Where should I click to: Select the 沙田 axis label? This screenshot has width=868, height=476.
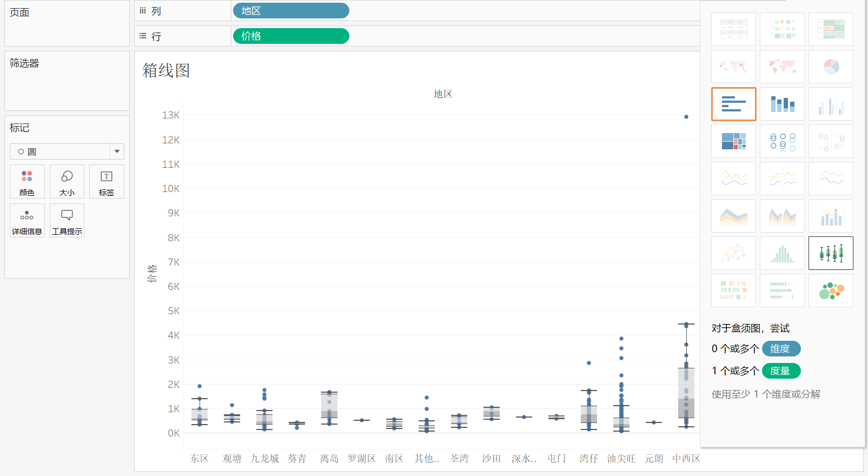pos(492,459)
